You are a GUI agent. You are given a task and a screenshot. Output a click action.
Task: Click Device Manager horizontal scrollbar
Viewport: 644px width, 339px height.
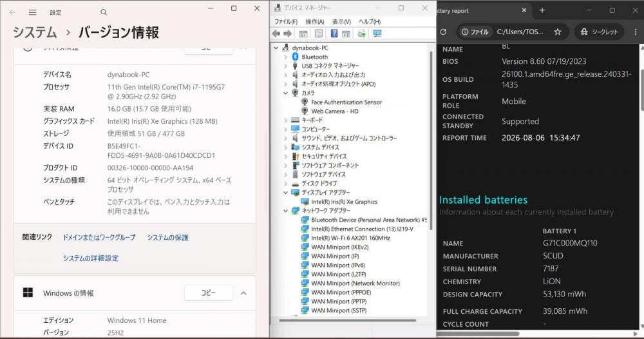pyautogui.click(x=348, y=320)
